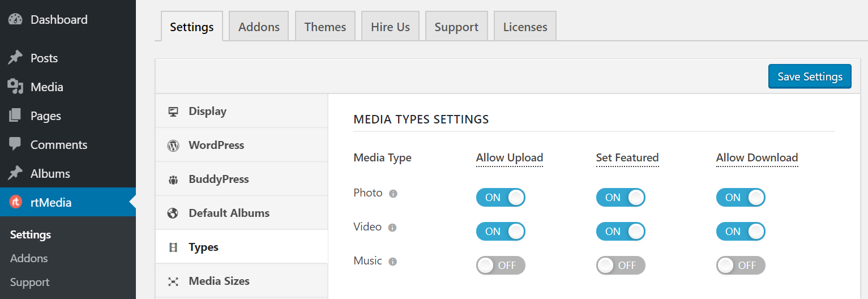The image size is (868, 299).
Task: Click the WordPress logo icon in settings list
Action: [x=173, y=146]
